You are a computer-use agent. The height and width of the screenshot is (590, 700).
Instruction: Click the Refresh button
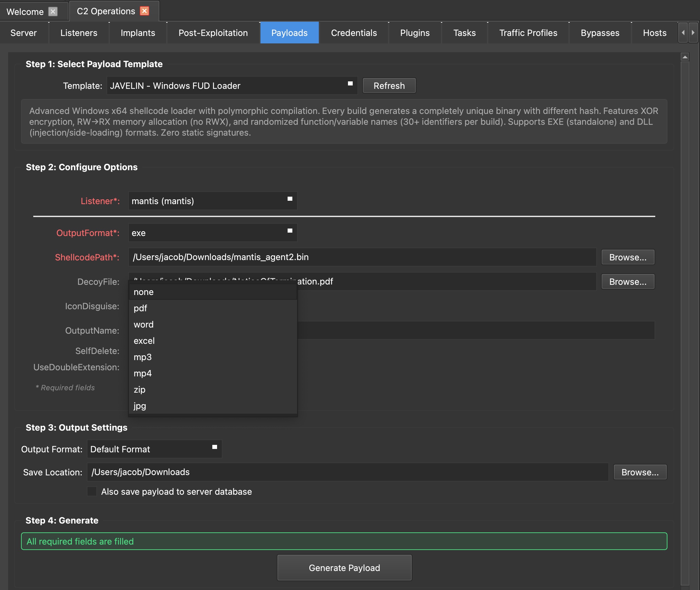389,85
